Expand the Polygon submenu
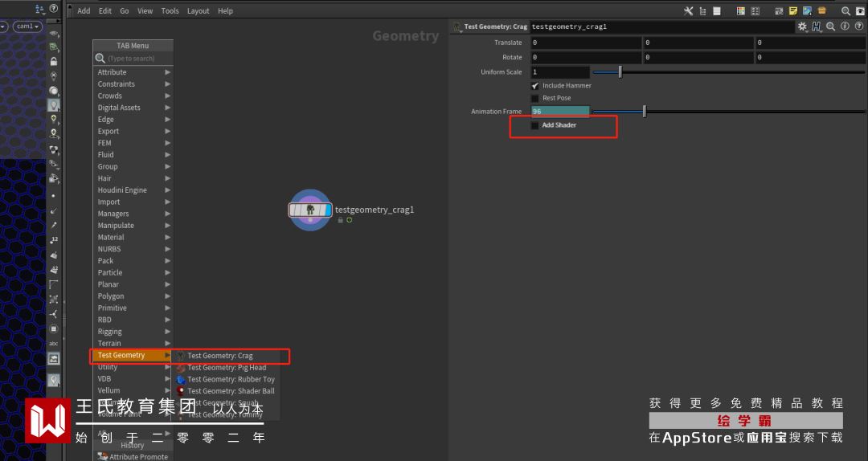Viewport: 868px width, 461px height. pos(133,296)
